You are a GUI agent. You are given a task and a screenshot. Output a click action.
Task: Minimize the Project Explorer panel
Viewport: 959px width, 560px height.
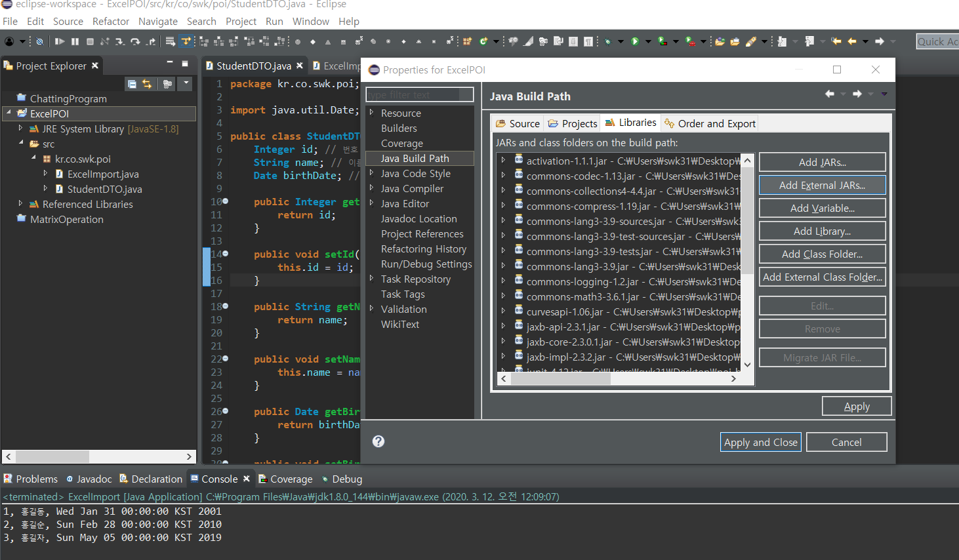point(169,64)
